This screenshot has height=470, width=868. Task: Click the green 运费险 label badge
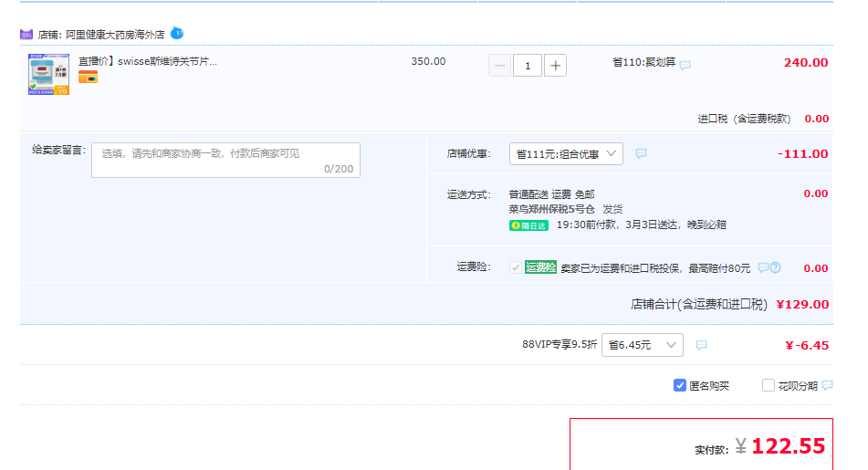pos(540,267)
